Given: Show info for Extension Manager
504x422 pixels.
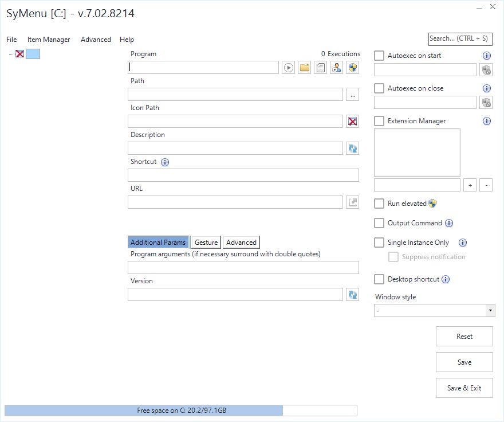Looking at the screenshot, I should click(x=487, y=121).
